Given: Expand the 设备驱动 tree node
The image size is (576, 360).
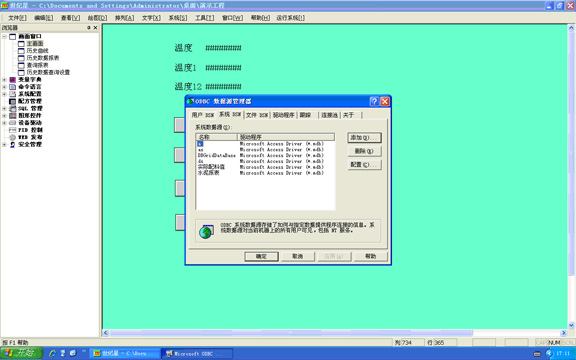Looking at the screenshot, I should (4, 123).
